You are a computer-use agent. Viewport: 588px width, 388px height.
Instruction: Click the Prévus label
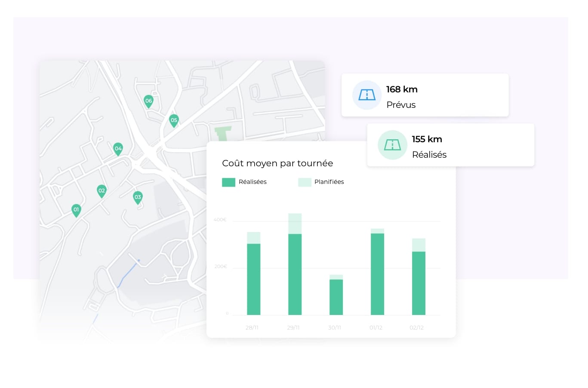click(x=401, y=105)
